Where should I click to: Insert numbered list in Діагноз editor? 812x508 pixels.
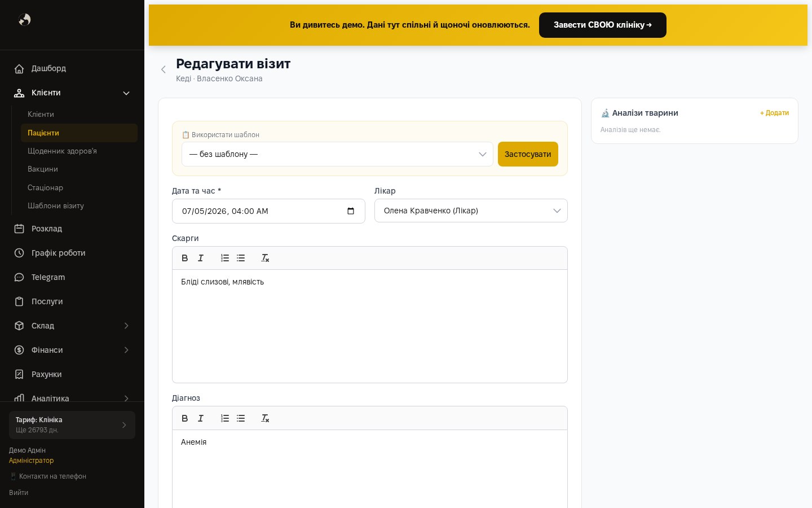point(225,418)
